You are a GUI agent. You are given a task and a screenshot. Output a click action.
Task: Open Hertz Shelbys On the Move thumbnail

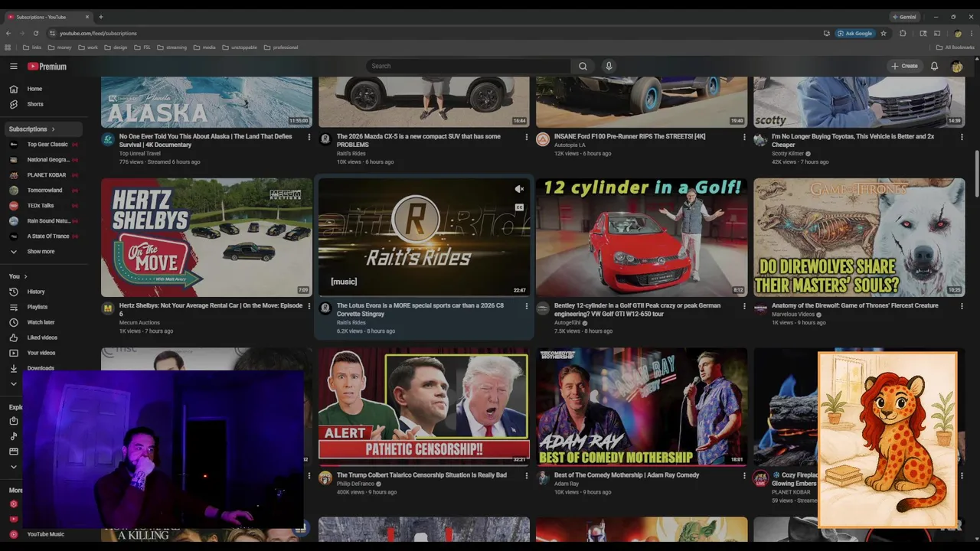click(x=207, y=237)
